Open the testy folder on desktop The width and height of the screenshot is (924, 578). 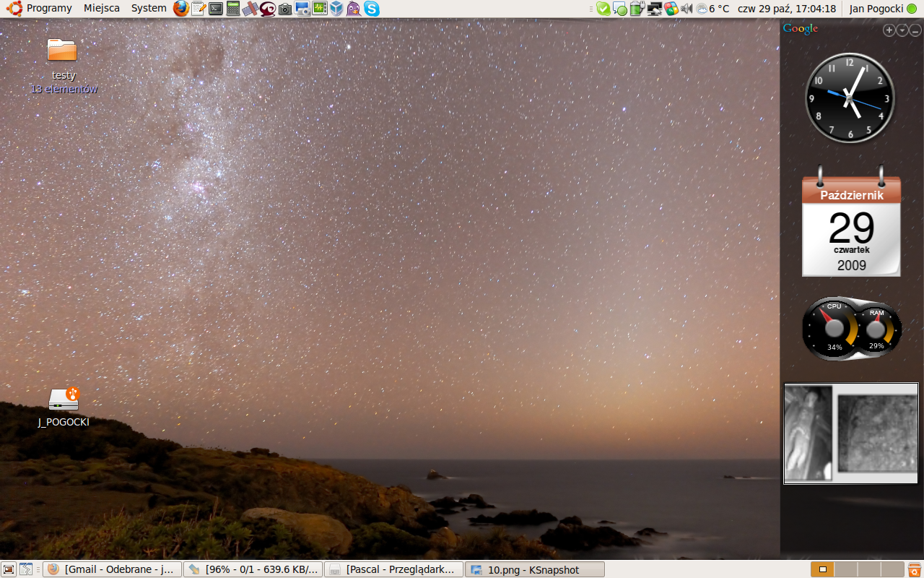62,51
